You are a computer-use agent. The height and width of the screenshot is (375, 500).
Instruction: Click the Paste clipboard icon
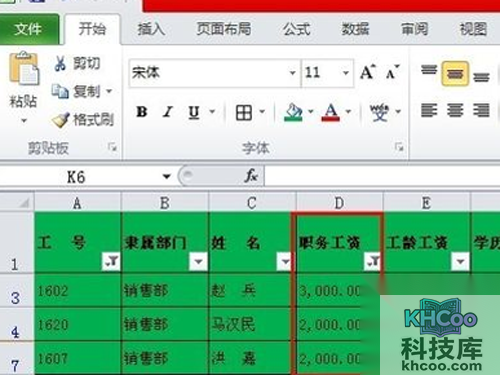click(x=24, y=69)
